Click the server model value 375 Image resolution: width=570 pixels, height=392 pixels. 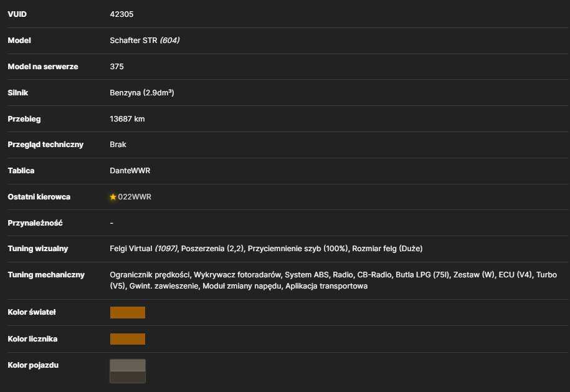click(x=116, y=67)
